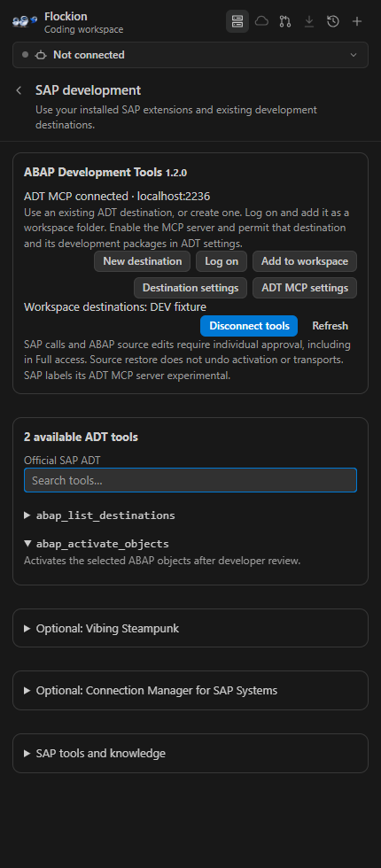Viewport: 381px width, 868px height.
Task: Click the 'SAP development' page title
Action: [x=88, y=90]
